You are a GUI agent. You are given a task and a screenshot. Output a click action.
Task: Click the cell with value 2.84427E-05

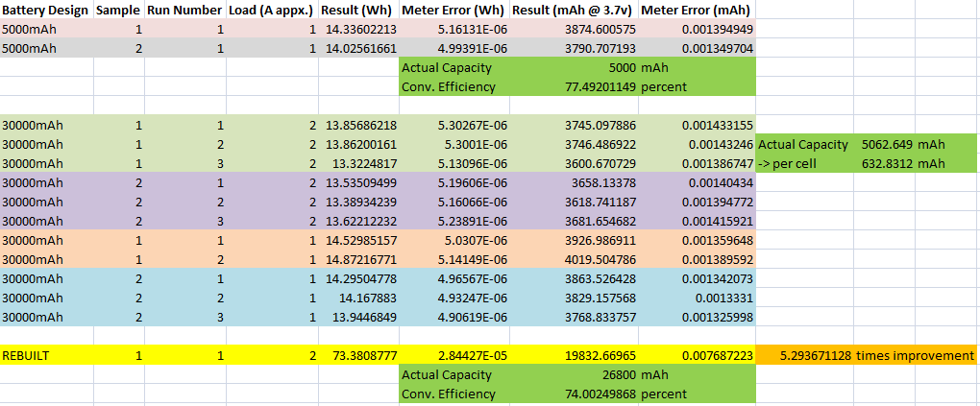click(455, 355)
